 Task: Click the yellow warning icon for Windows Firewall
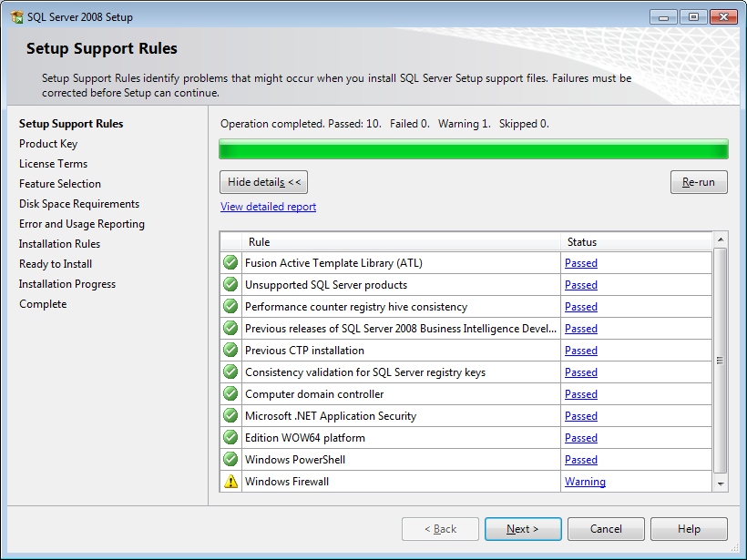pos(230,482)
